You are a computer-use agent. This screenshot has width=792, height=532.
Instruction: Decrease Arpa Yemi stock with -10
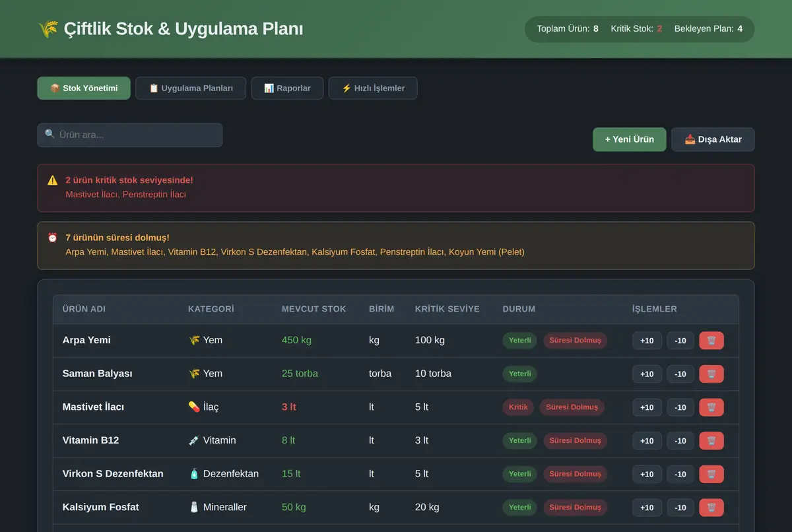point(680,341)
